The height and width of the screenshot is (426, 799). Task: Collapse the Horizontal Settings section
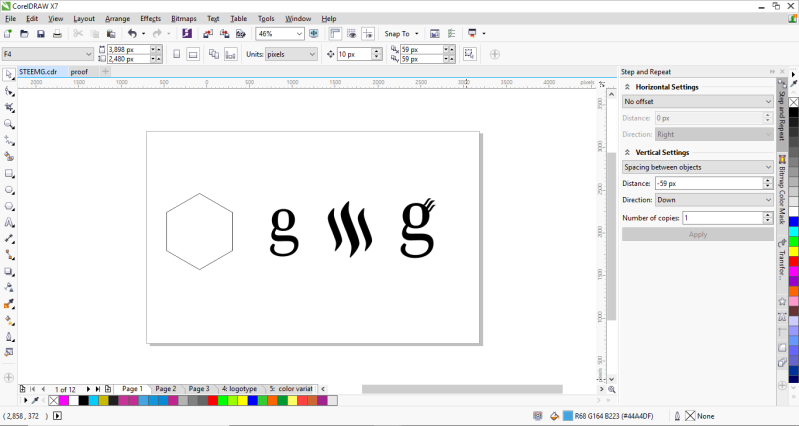coord(628,87)
